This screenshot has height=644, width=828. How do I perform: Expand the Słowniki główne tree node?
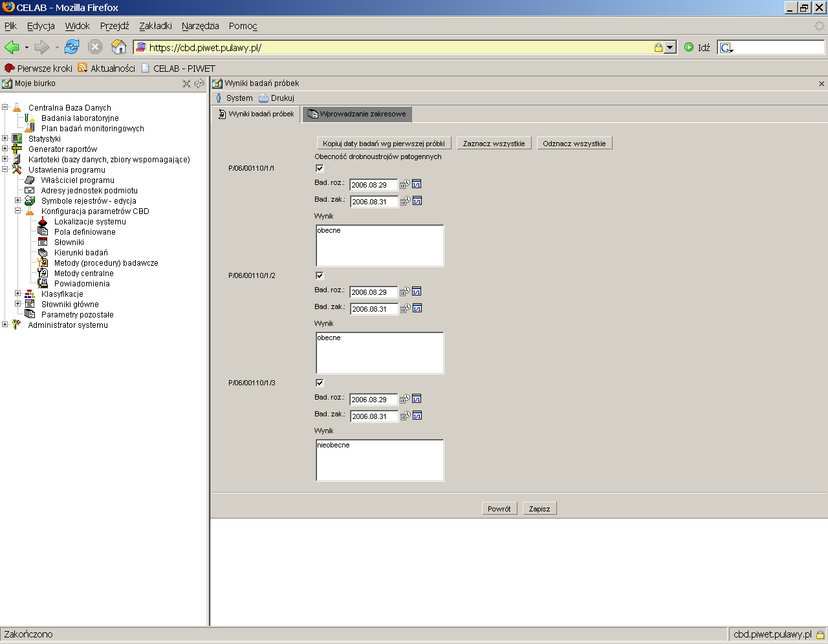18,304
